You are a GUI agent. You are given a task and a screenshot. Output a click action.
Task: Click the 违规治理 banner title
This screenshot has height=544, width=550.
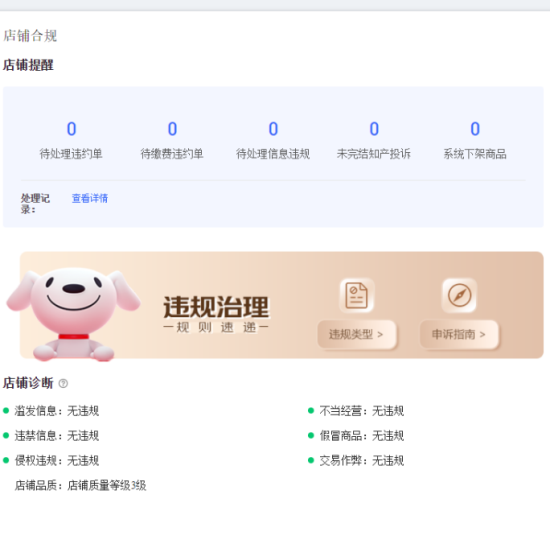coord(216,307)
